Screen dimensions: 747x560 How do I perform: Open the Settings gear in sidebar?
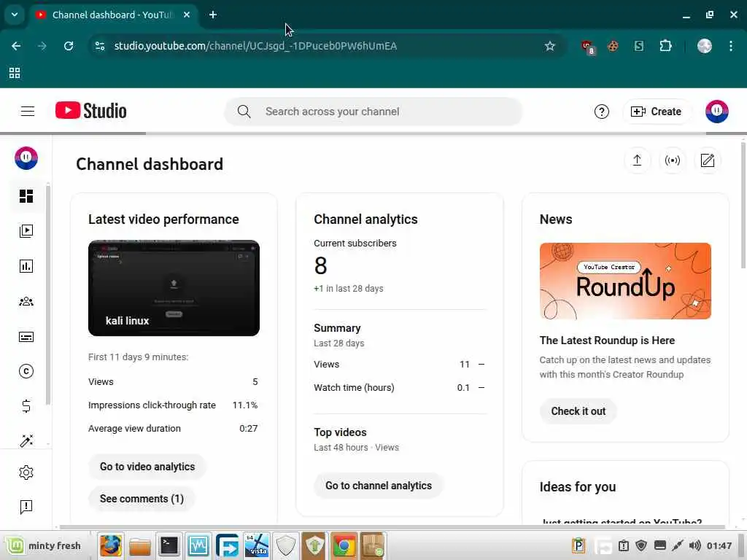(26, 472)
